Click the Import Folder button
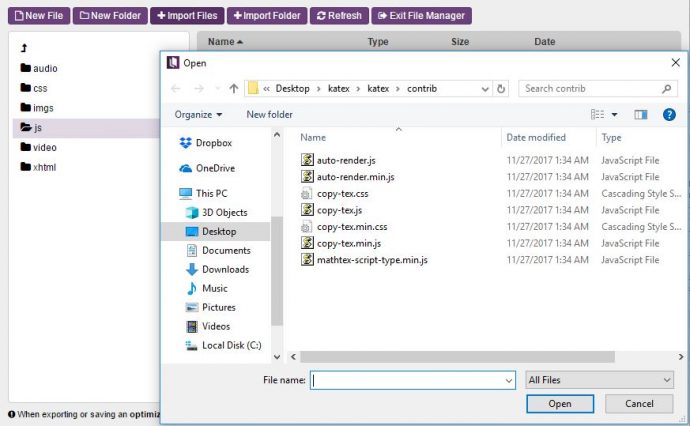This screenshot has height=426, width=690. (x=266, y=16)
